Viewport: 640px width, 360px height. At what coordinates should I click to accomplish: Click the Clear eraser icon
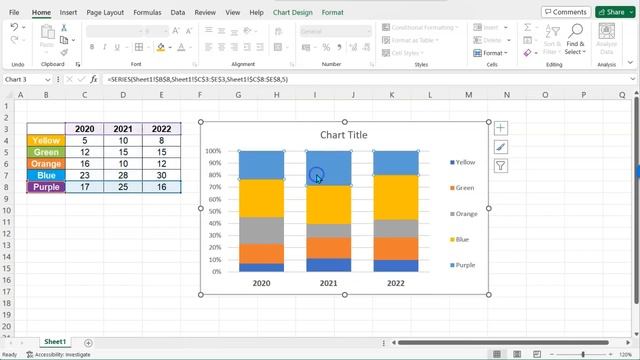[x=527, y=53]
